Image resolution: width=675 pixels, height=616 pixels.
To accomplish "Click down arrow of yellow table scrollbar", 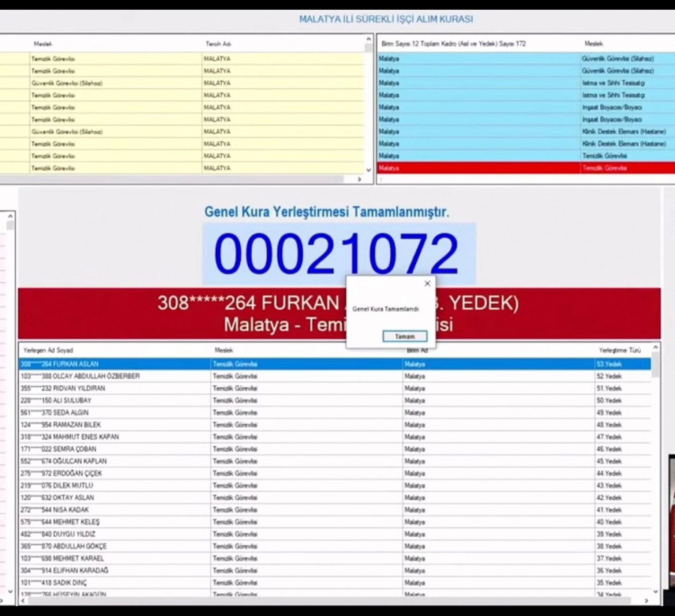I will (x=368, y=170).
